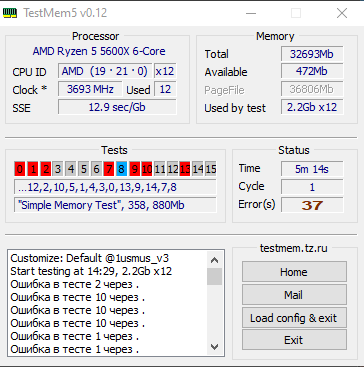Image resolution: width=364 pixels, height=367 pixels.
Task: Select test box 12
Action: point(172,169)
